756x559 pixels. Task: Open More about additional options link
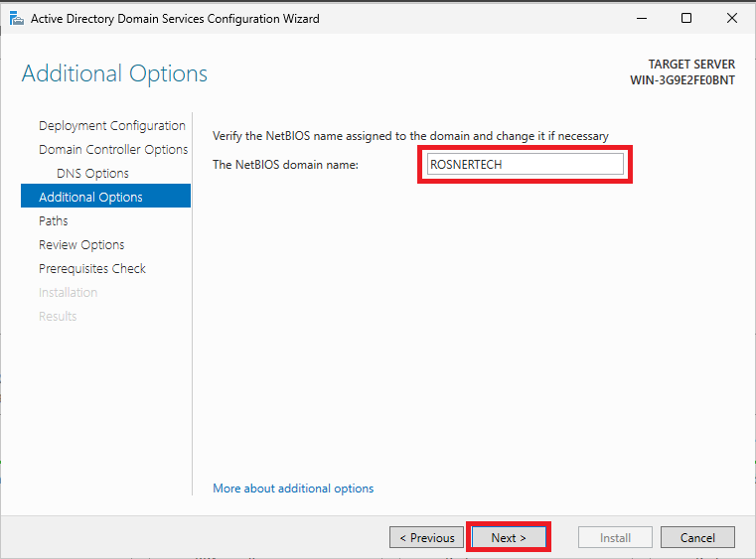293,489
